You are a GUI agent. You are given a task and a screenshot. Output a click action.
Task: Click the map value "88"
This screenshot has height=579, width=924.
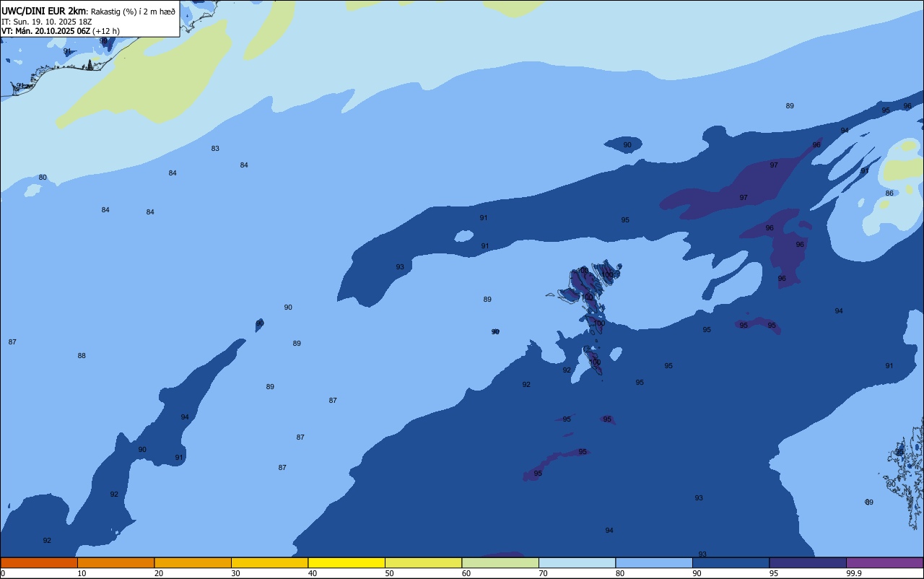pos(82,356)
